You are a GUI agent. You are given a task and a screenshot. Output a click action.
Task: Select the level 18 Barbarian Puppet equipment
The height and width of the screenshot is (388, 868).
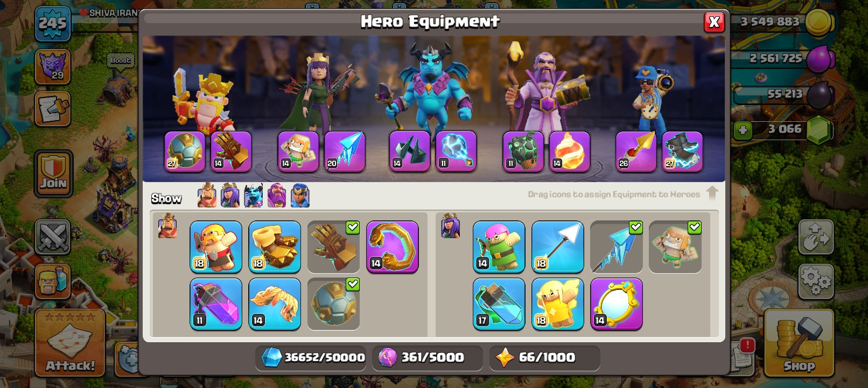point(216,247)
